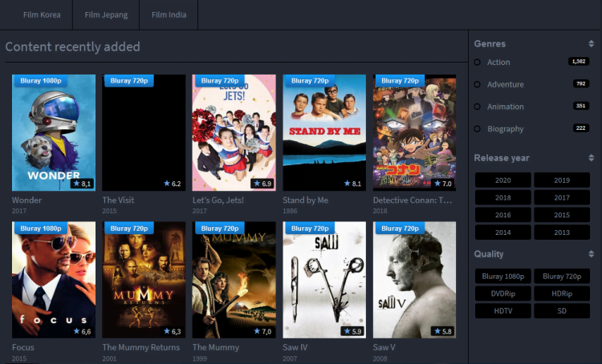Image resolution: width=602 pixels, height=364 pixels.
Task: Collapse the Genres section sort arrows
Action: click(591, 44)
